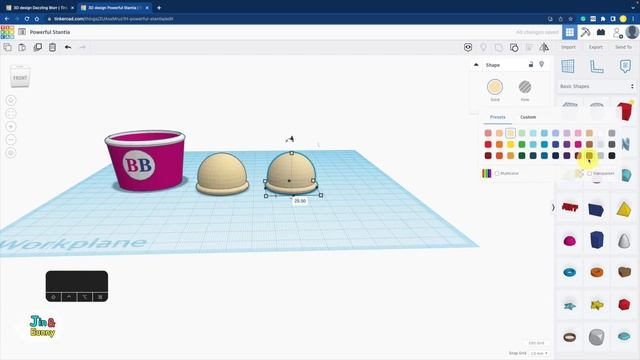Switch to the 3D design grid view
The image size is (640, 360).
[x=570, y=32]
